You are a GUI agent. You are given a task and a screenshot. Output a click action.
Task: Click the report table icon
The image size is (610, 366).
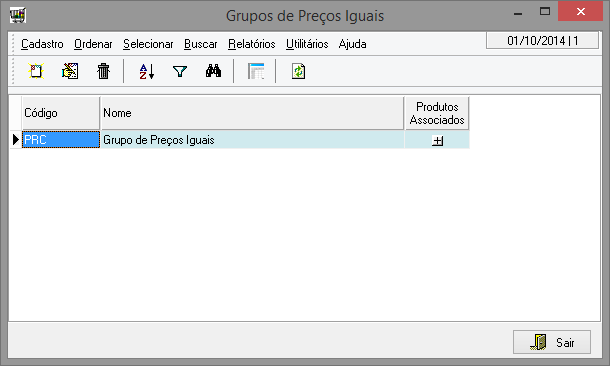click(256, 71)
